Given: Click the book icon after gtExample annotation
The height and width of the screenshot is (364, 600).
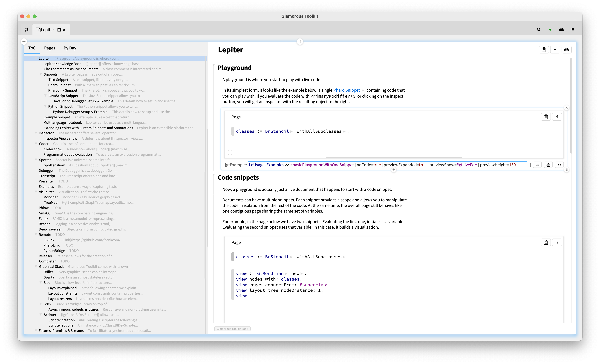Looking at the screenshot, I should (x=537, y=165).
